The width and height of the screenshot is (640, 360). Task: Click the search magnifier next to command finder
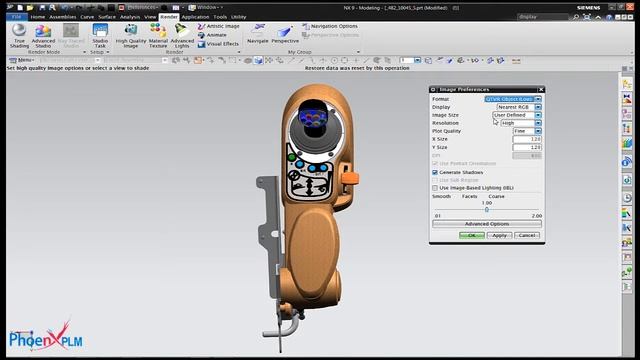click(576, 17)
